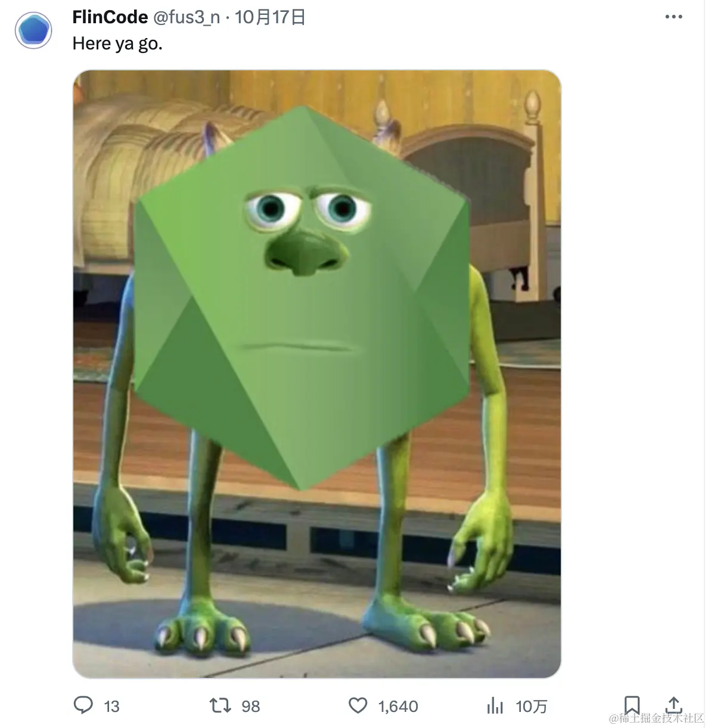Click the view count 10万
Screen dimensions: 708x728
(532, 707)
